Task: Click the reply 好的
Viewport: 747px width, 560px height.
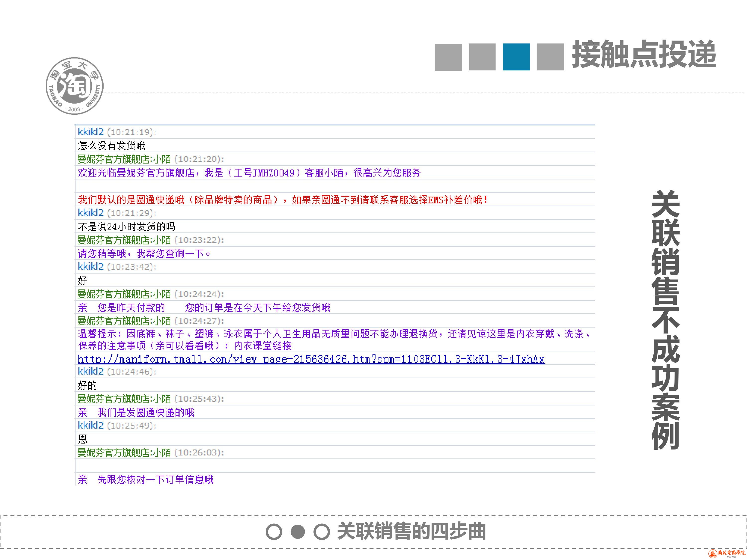Action: pos(87,385)
